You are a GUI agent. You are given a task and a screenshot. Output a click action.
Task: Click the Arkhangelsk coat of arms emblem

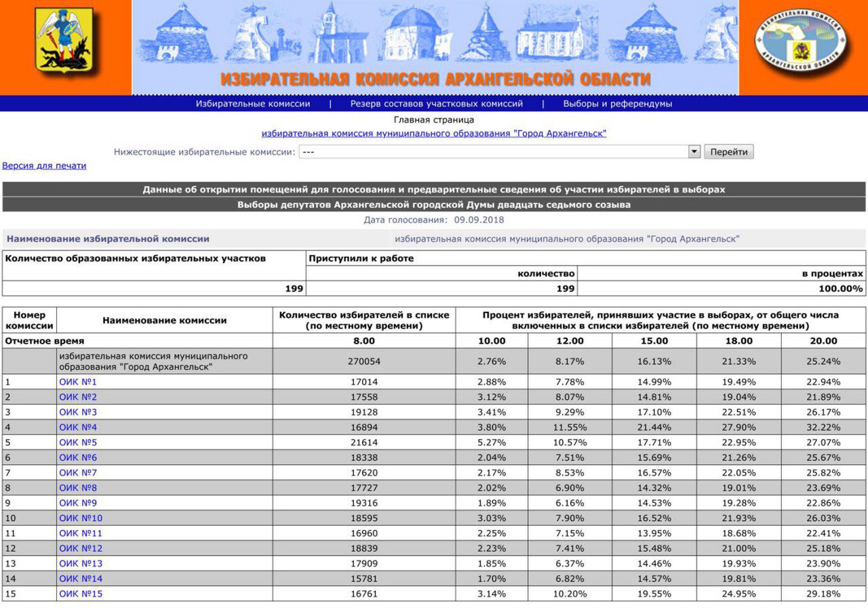point(65,41)
